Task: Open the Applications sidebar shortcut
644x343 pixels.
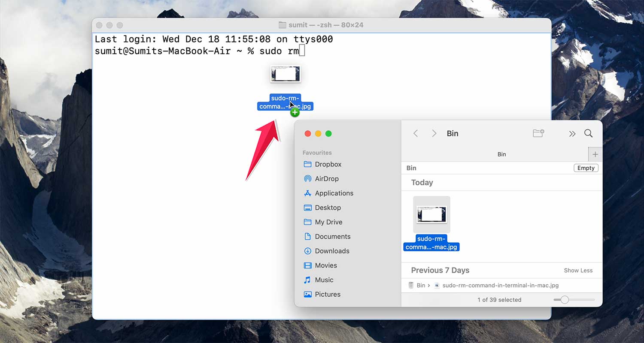Action: 333,193
